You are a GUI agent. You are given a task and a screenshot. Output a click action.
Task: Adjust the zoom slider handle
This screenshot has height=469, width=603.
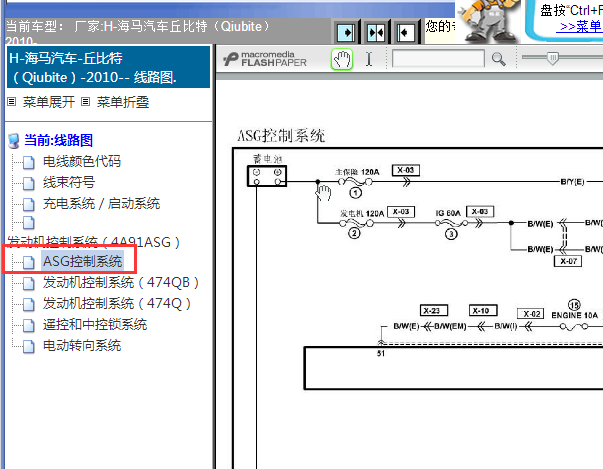pos(553,58)
